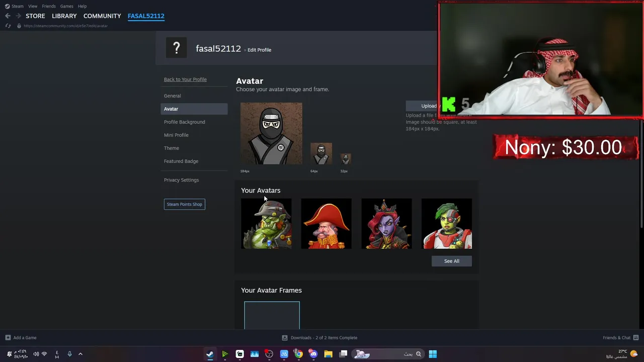The image size is (644, 362).
Task: Click the steamcommunity URL address text
Action: (x=65, y=26)
